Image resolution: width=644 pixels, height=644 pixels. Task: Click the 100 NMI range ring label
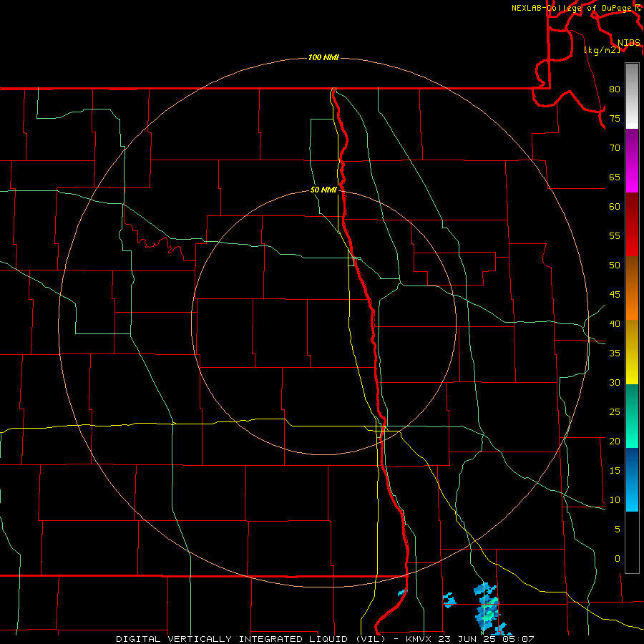point(323,57)
